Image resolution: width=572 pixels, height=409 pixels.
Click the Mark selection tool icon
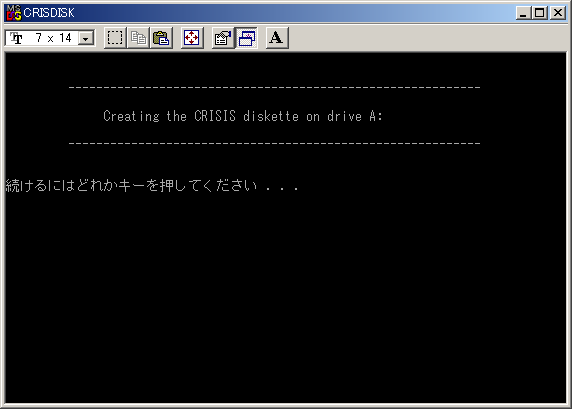(115, 38)
